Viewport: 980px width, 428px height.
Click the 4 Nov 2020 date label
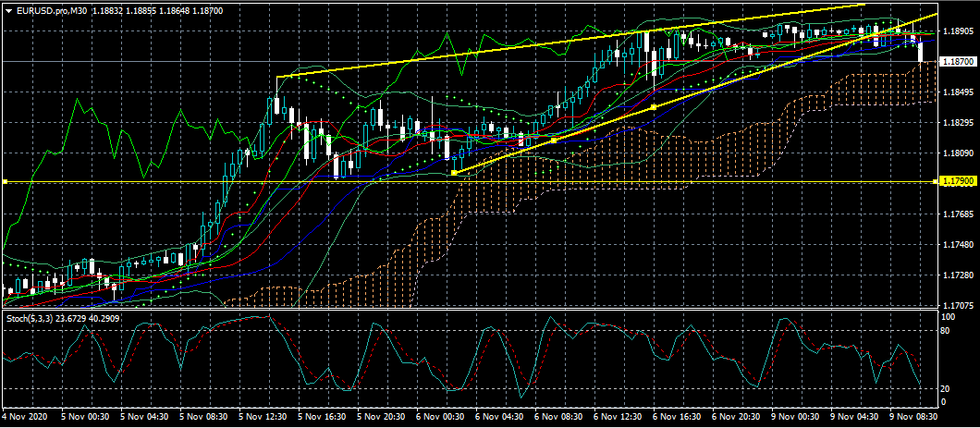(24, 416)
